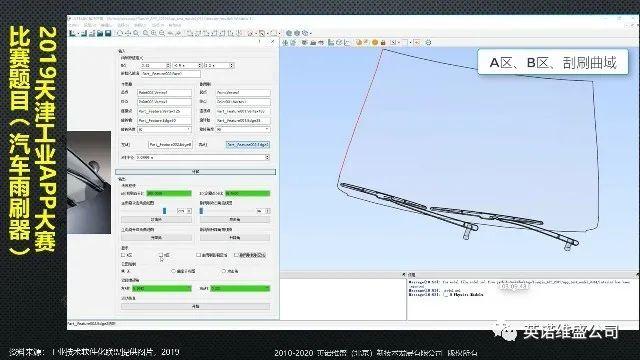Open the green dropdown at bottom left of panel
Viewport: 640px width, 360px height.
point(162,288)
